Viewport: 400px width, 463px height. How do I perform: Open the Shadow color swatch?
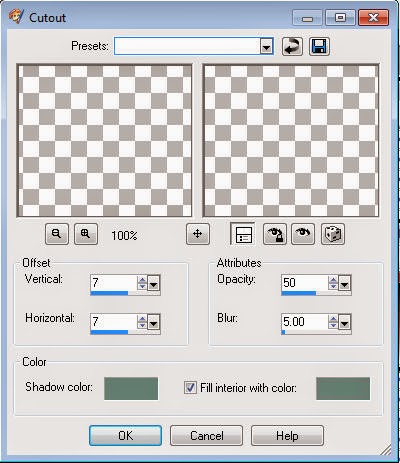(131, 388)
